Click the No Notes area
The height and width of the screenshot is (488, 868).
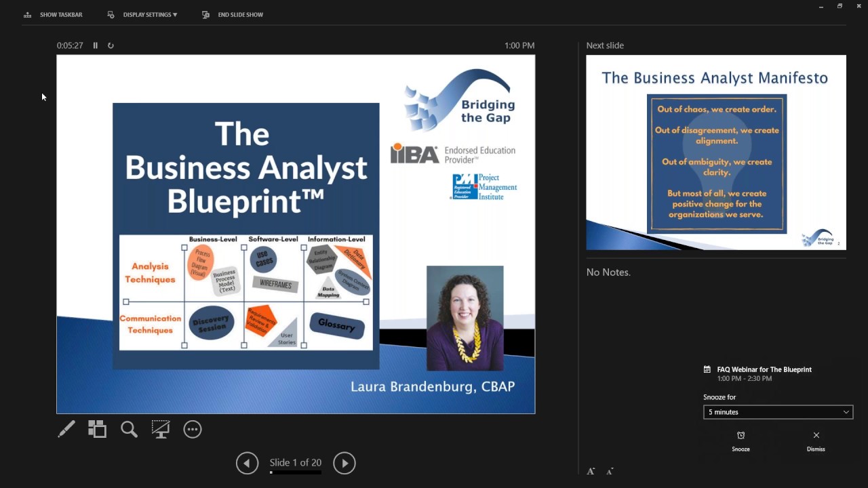click(608, 272)
